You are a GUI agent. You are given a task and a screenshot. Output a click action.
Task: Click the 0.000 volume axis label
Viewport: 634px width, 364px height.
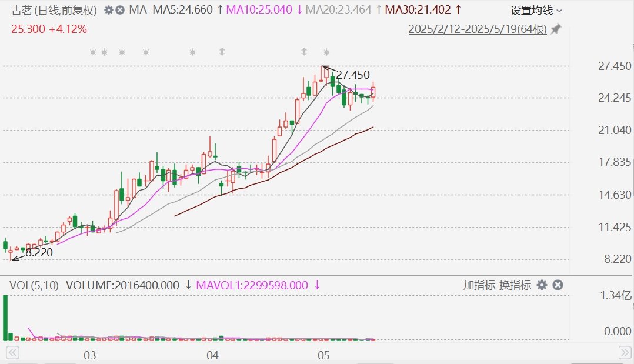(x=618, y=331)
